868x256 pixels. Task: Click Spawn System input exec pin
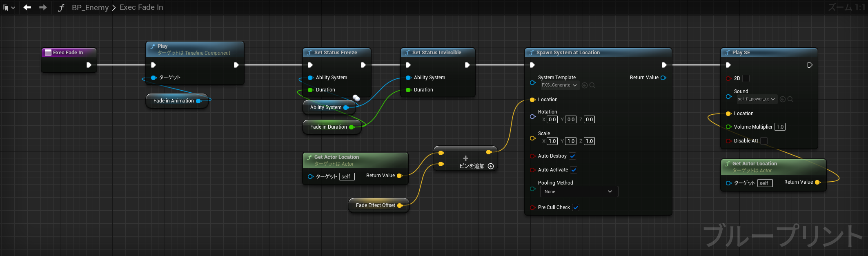(532, 65)
